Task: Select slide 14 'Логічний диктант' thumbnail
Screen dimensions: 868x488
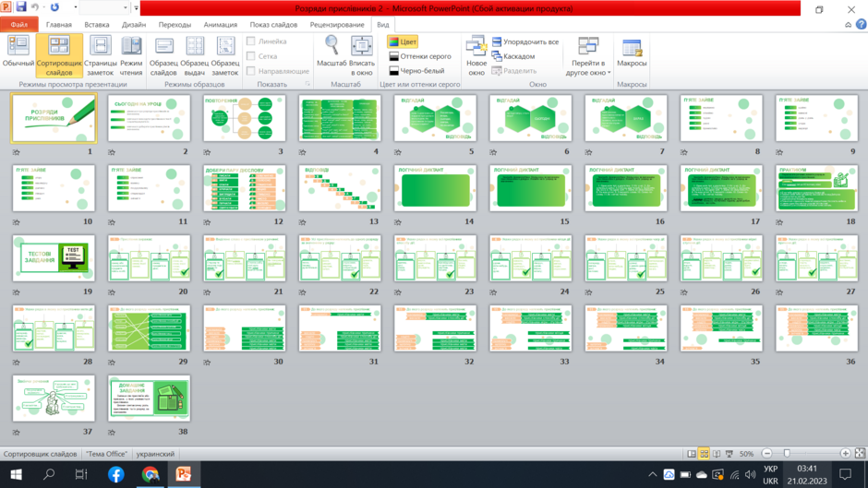Action: coord(435,188)
